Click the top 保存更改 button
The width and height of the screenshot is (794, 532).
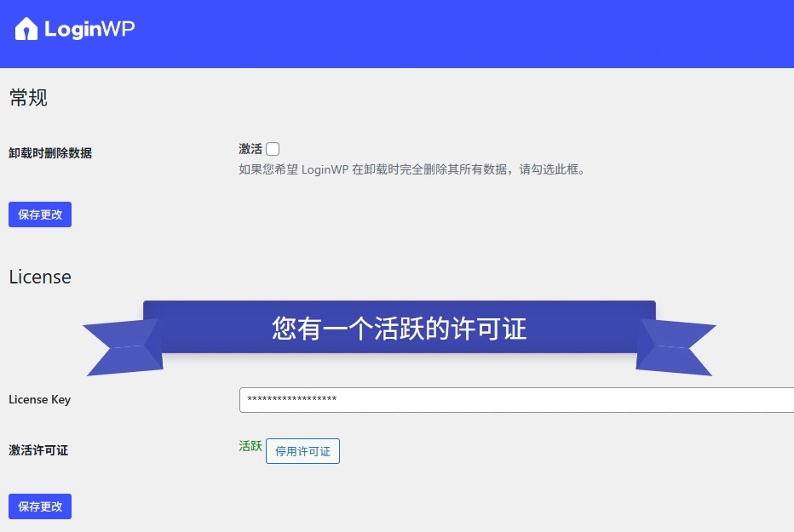(x=39, y=215)
